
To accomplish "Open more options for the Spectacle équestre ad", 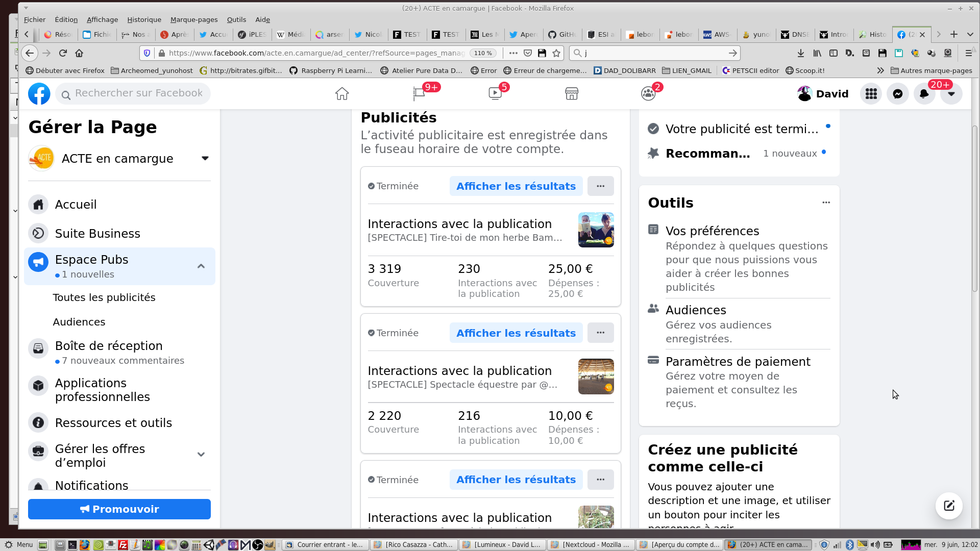I will click(x=600, y=333).
